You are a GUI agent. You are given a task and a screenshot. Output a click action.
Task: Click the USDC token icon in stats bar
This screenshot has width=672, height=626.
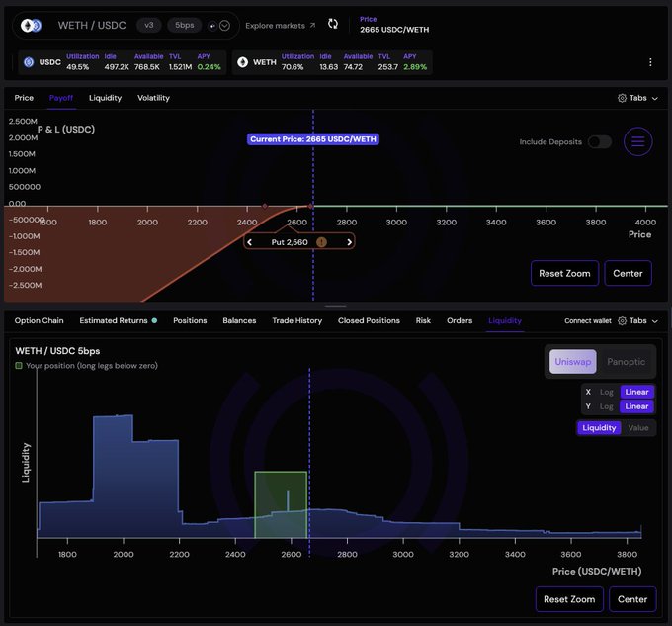pos(29,62)
